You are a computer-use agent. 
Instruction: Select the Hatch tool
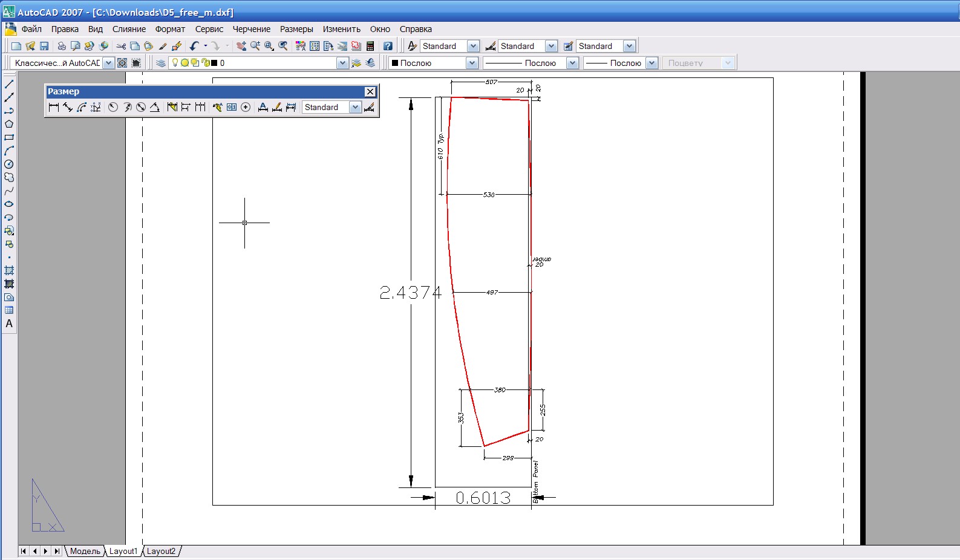9,270
